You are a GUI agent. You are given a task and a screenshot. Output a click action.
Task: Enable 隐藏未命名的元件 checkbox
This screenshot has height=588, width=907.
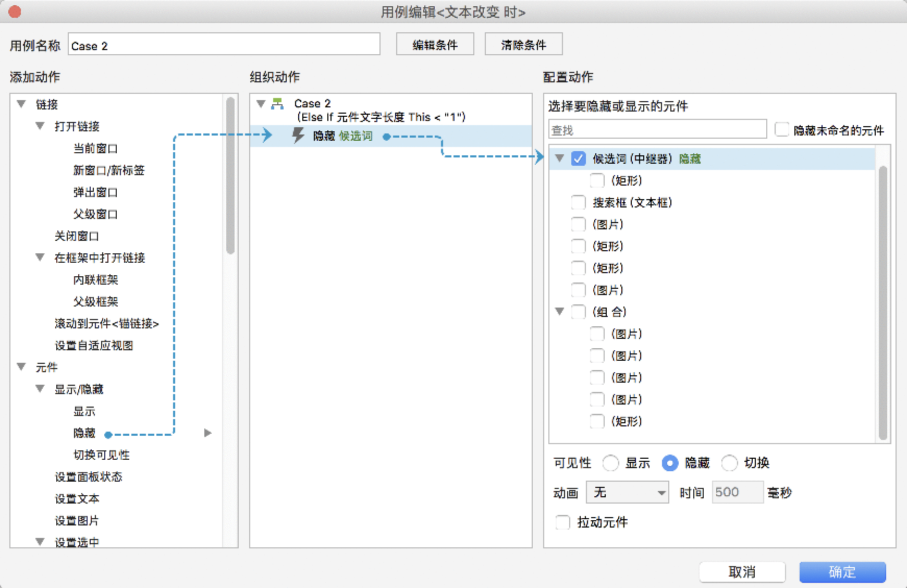tap(781, 130)
